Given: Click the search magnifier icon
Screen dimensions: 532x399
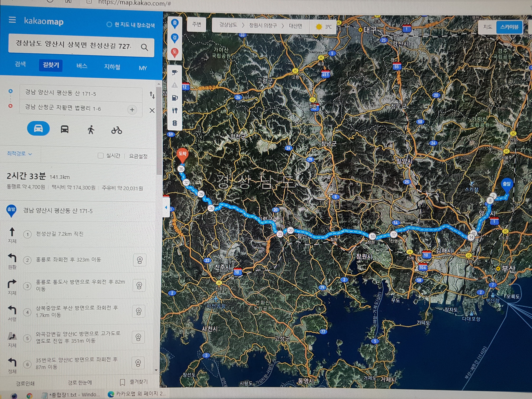Looking at the screenshot, I should (144, 47).
